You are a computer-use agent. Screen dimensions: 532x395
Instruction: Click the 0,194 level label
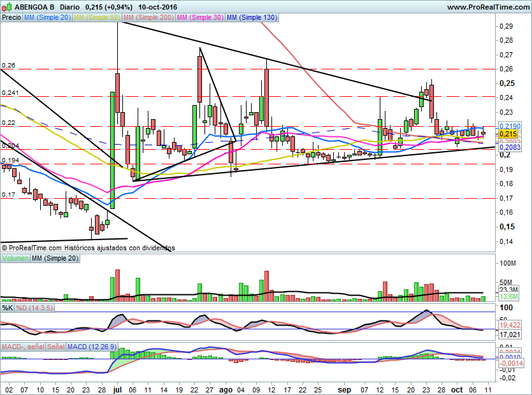pos(10,160)
